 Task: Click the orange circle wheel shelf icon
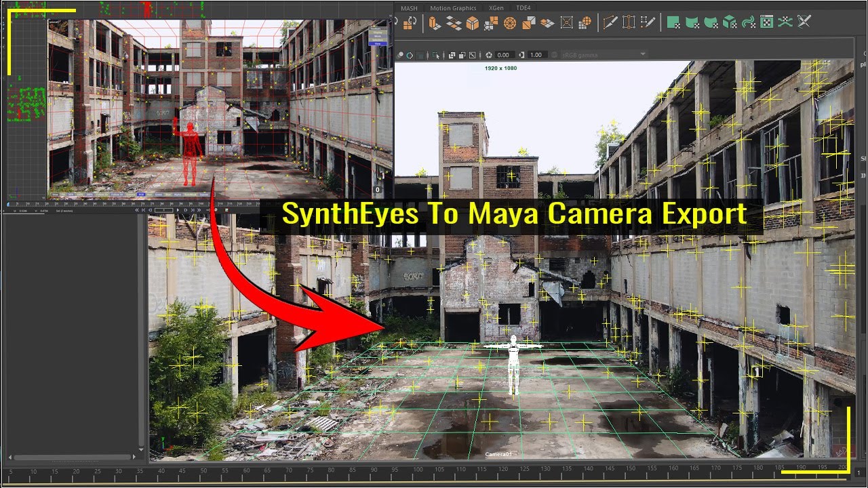point(510,23)
